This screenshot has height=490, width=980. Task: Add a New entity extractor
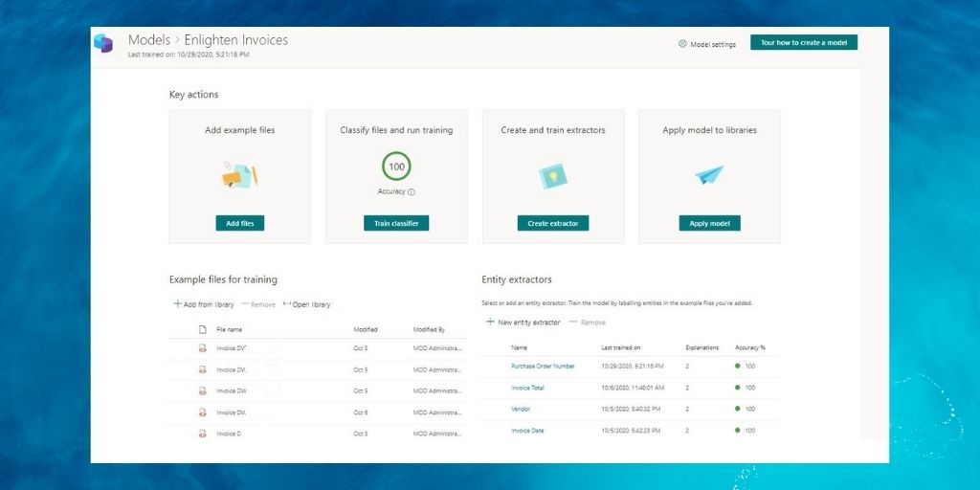523,323
